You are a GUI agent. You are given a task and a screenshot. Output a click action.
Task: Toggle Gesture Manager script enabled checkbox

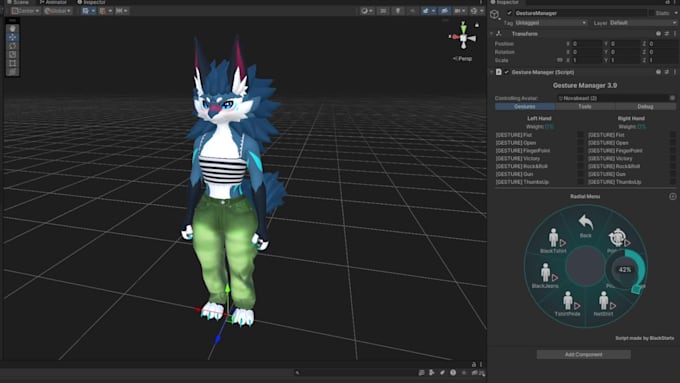coord(506,72)
